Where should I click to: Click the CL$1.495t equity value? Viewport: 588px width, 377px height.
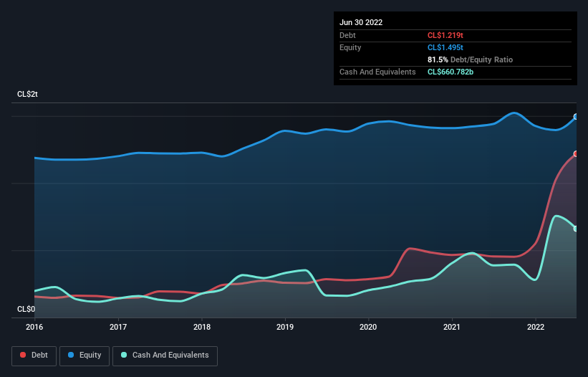[x=445, y=47]
